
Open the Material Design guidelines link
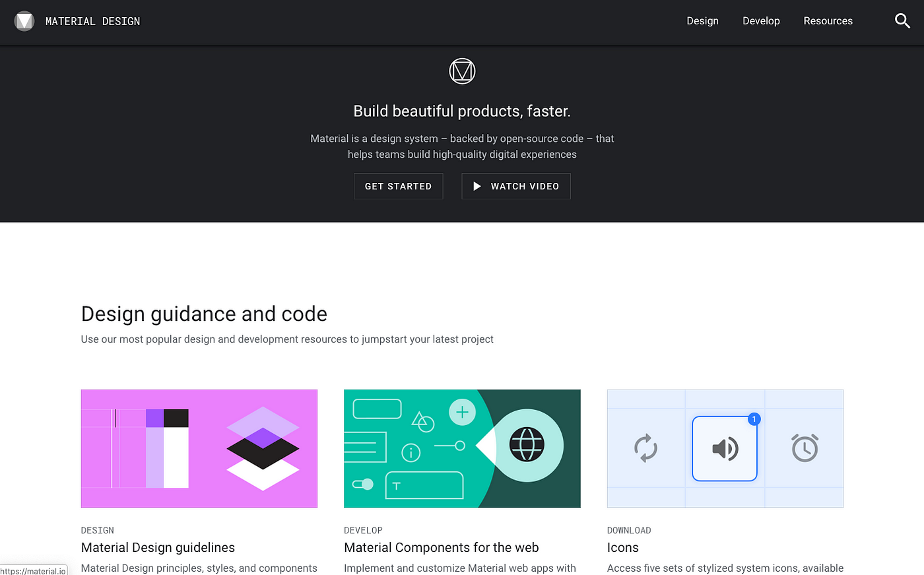158,547
